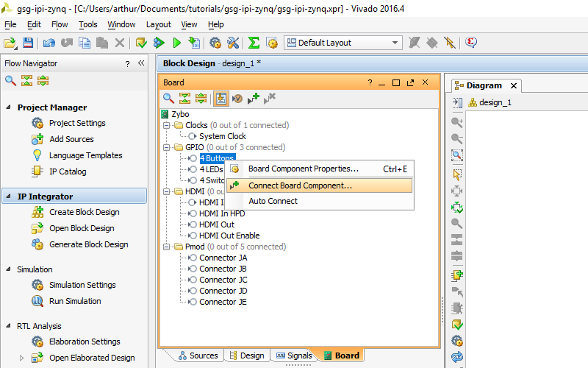This screenshot has height=368, width=588.
Task: Click connect board component plus icon
Action: (x=254, y=99)
